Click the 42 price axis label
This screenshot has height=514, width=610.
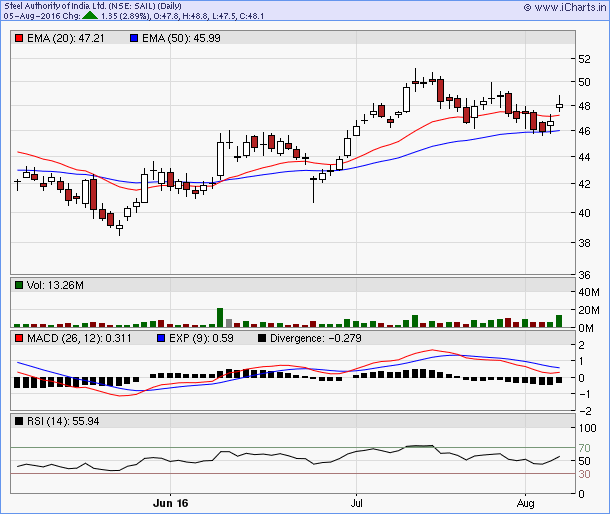[x=584, y=184]
